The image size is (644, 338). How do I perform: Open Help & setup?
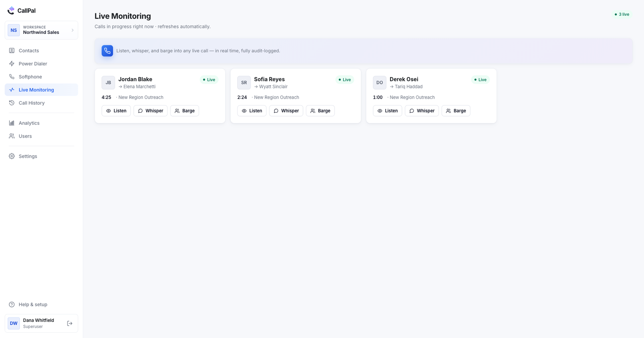tap(41, 305)
